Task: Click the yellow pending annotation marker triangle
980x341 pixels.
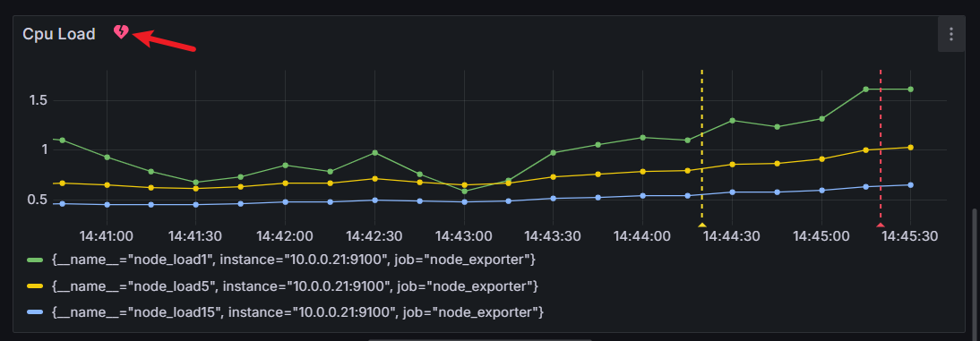Action: [x=702, y=225]
